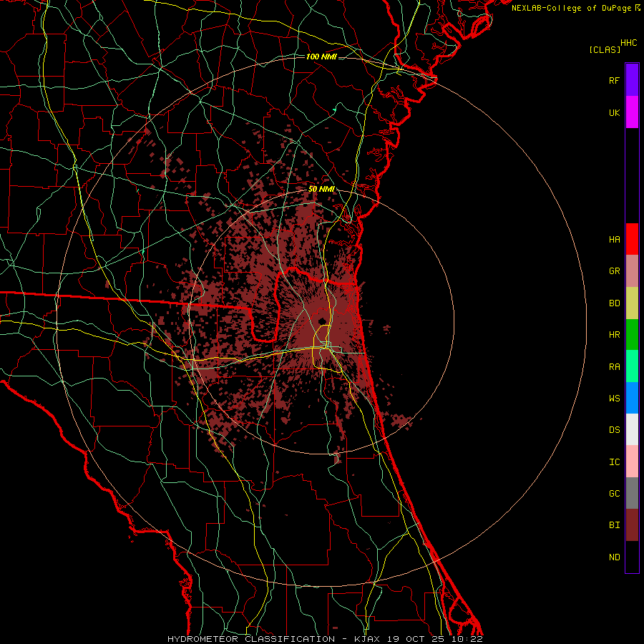Click the black radar site dot
644x644 pixels.
(x=322, y=321)
